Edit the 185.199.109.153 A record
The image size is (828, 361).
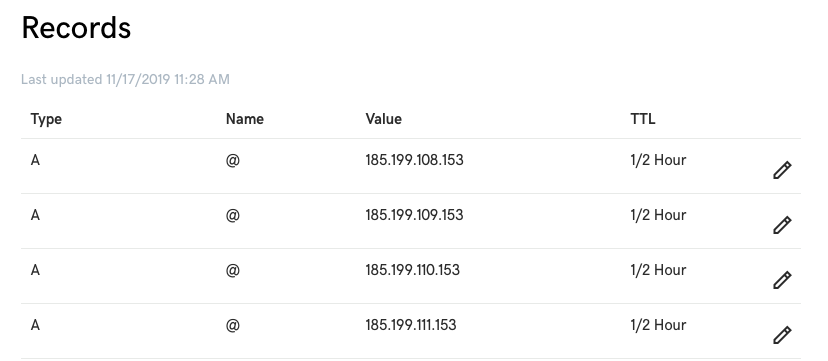[x=782, y=225]
